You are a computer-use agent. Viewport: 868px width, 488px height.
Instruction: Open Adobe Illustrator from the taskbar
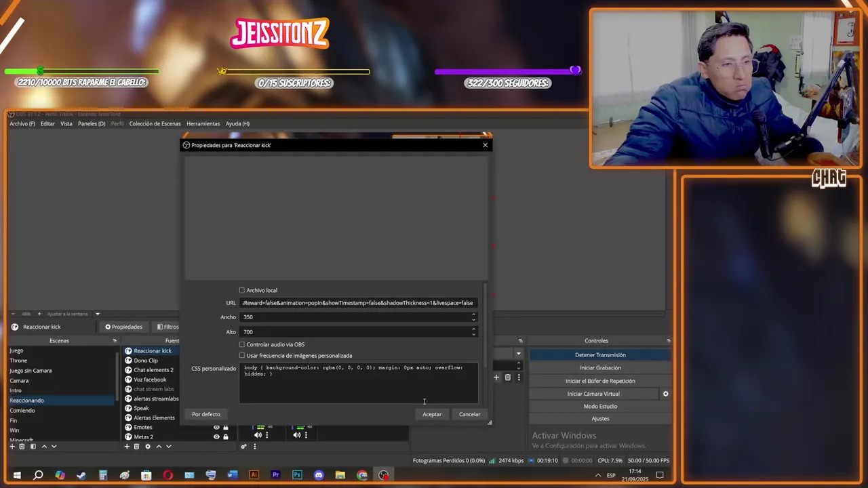pyautogui.click(x=254, y=475)
